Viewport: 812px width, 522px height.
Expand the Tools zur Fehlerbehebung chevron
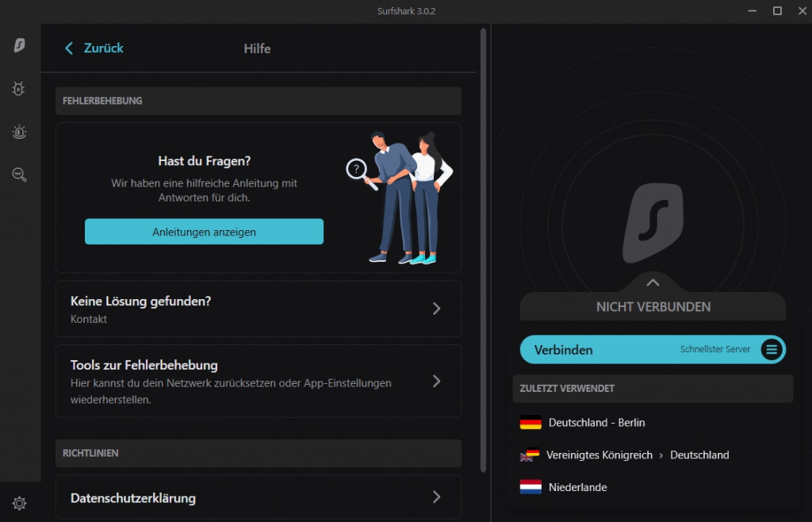pos(437,381)
